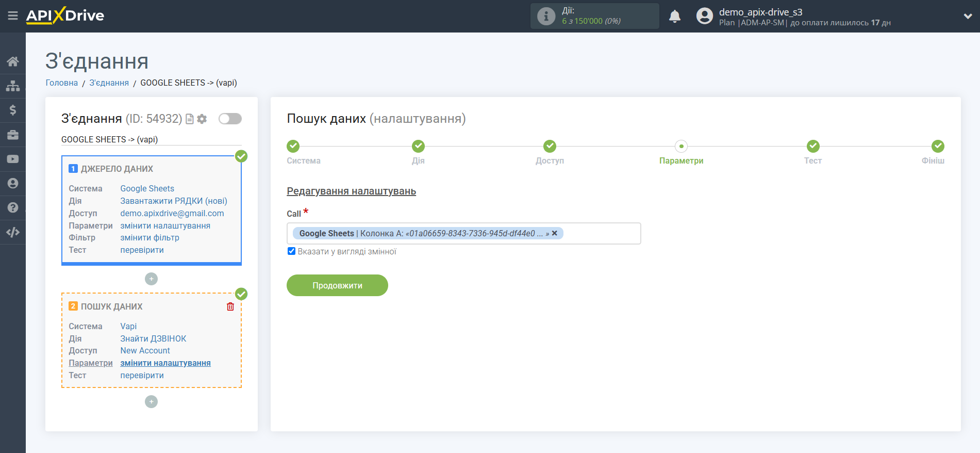
Task: Click the account name demo_apix-drive_s3
Action: [760, 12]
